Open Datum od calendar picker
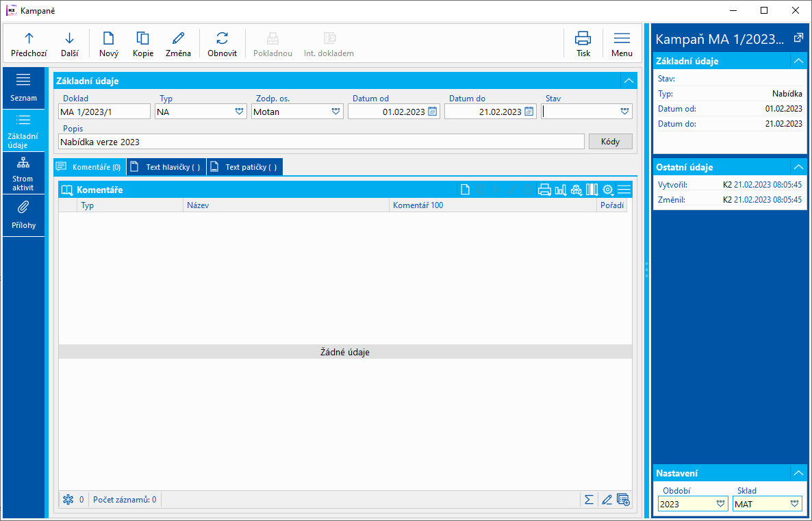 pos(433,112)
